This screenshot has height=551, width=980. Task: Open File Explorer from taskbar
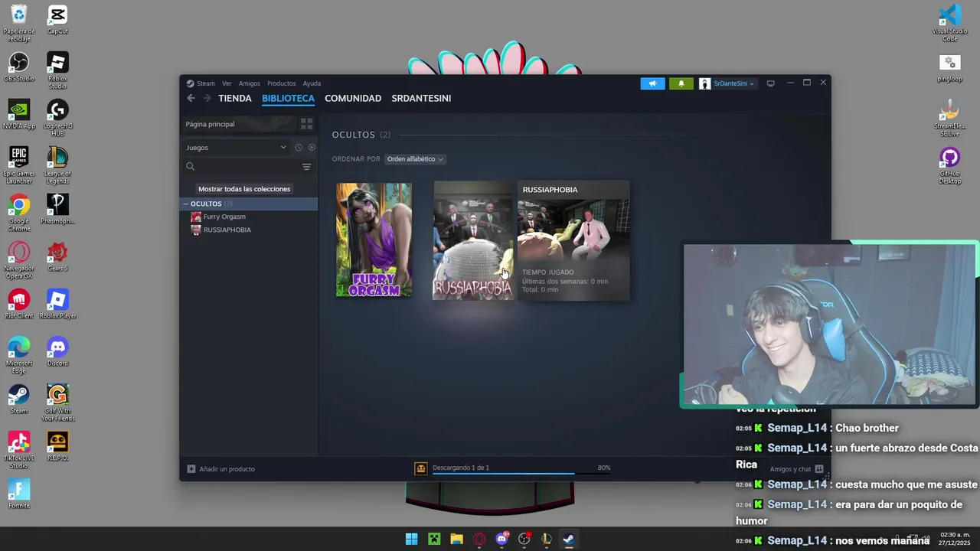click(x=456, y=539)
